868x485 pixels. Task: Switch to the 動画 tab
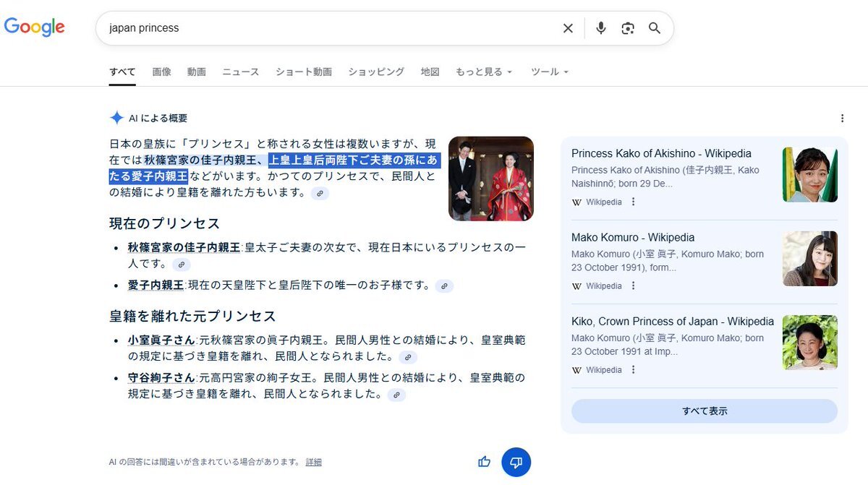(x=197, y=72)
